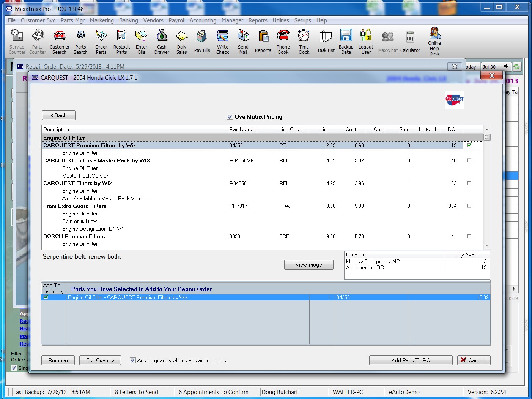Select selected part Engine Oil Filter row

coord(266,297)
